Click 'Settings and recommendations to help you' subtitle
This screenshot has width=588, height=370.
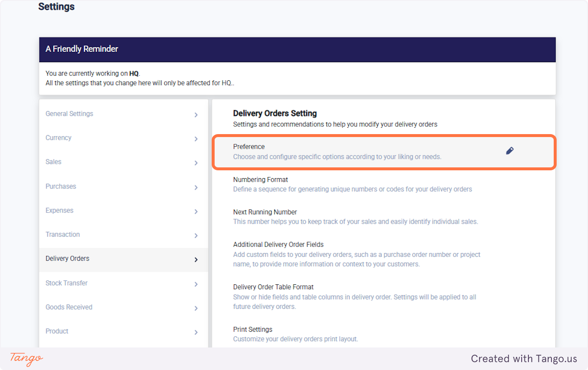point(335,124)
